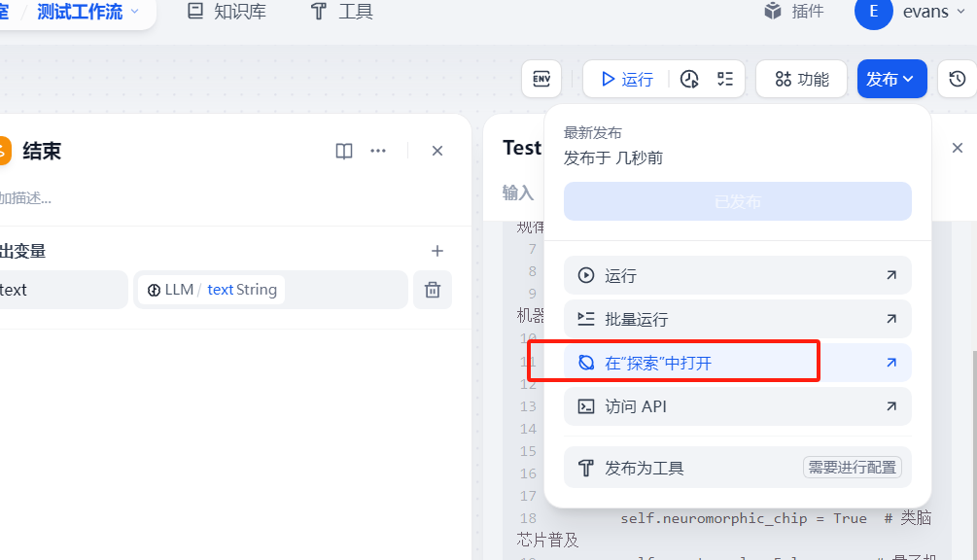Run the workflow with 运行 button
The image size is (977, 560).
(x=627, y=79)
